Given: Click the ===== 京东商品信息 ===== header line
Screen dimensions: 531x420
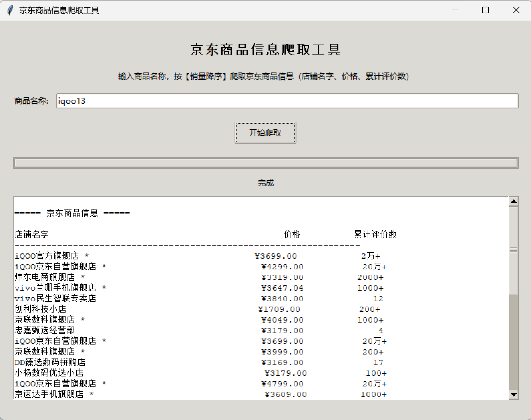Looking at the screenshot, I should pyautogui.click(x=72, y=213).
